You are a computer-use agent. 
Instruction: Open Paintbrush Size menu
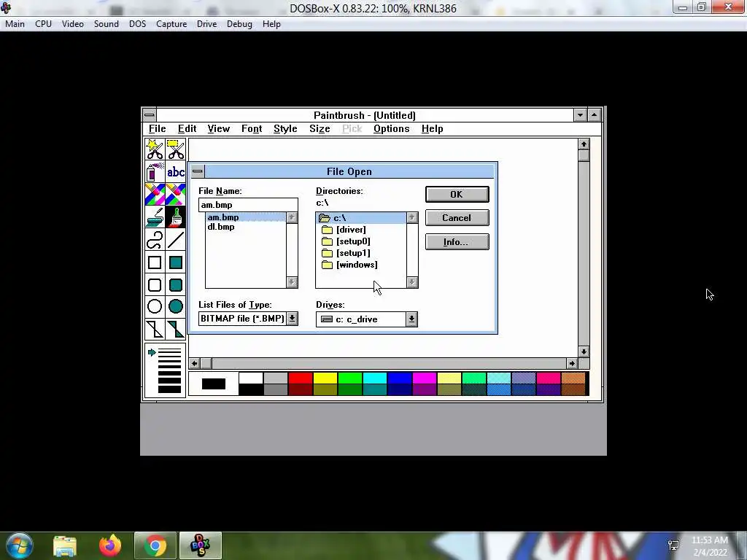320,128
